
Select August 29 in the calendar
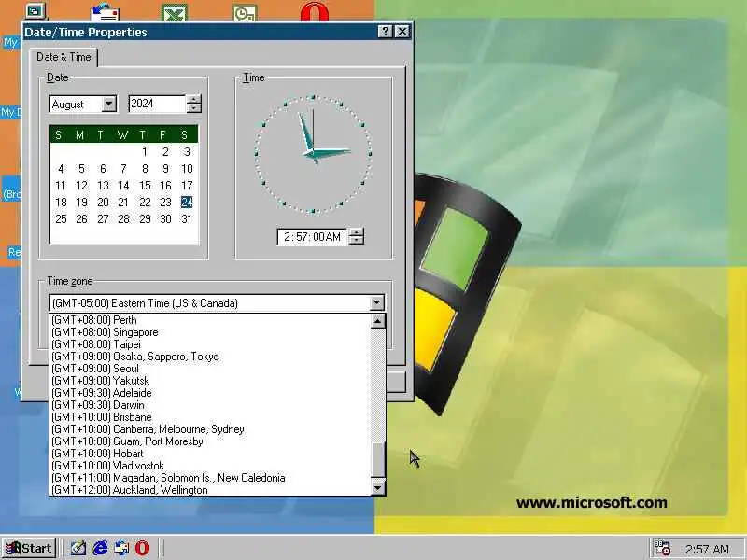[145, 219]
